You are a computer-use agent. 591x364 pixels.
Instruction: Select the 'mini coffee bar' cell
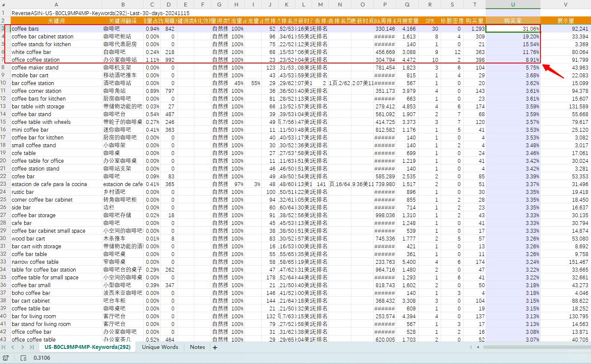coord(56,130)
